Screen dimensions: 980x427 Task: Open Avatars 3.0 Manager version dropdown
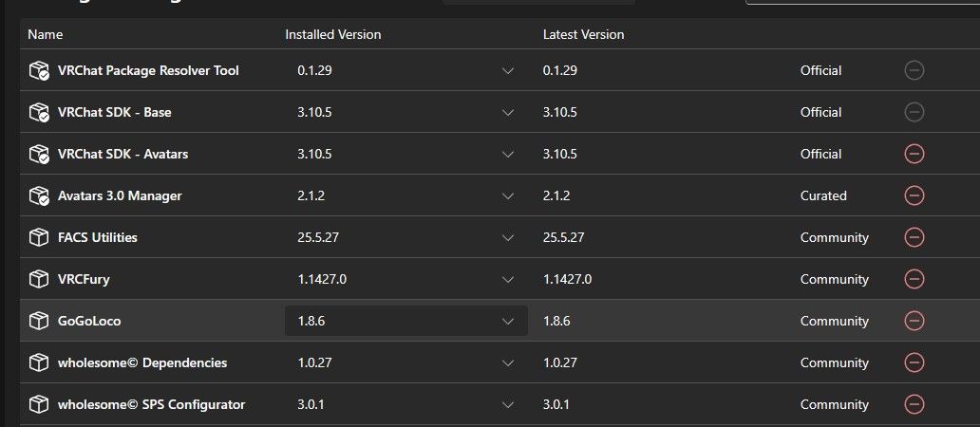pos(507,195)
